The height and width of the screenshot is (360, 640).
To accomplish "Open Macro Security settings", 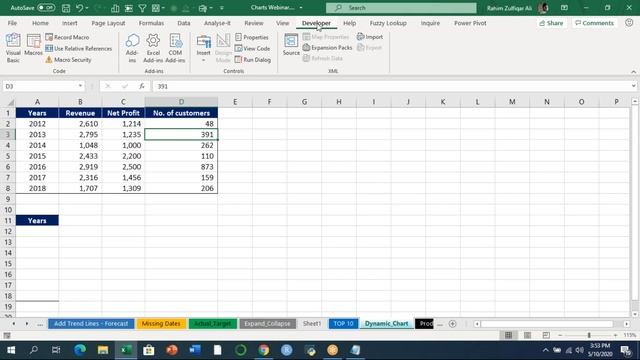I will pyautogui.click(x=68, y=60).
